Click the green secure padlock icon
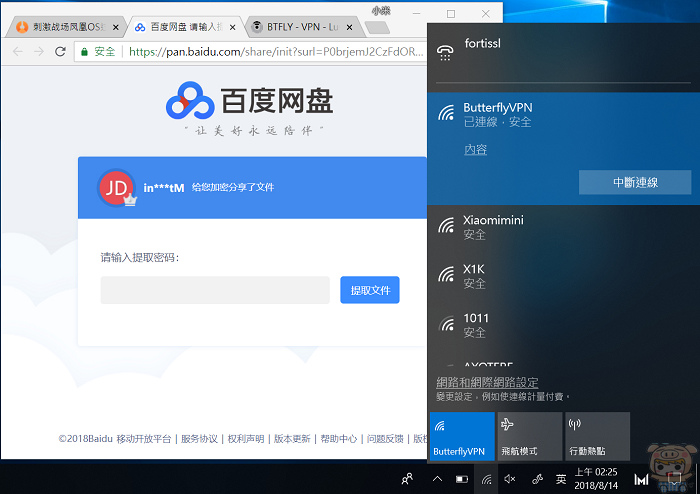 click(x=84, y=52)
